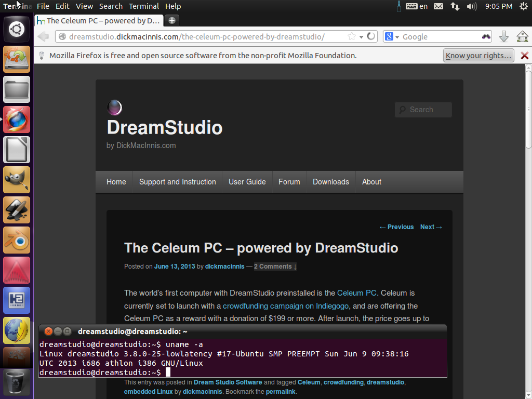Viewport: 532px width, 399px height.
Task: Open the partly hidden launcher icon above Trash
Action: pos(16,357)
